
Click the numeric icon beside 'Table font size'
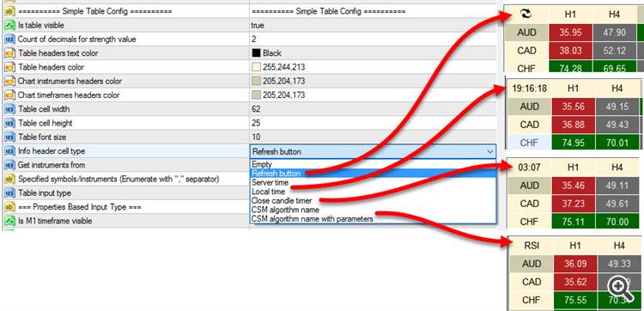tap(9, 137)
